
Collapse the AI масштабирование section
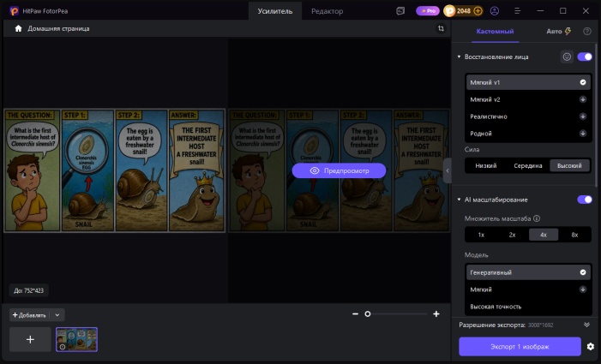tap(459, 200)
